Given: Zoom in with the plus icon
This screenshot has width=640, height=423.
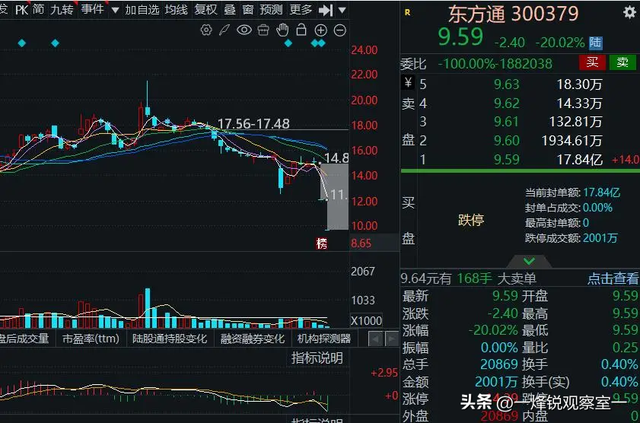Looking at the screenshot, I should click(321, 30).
